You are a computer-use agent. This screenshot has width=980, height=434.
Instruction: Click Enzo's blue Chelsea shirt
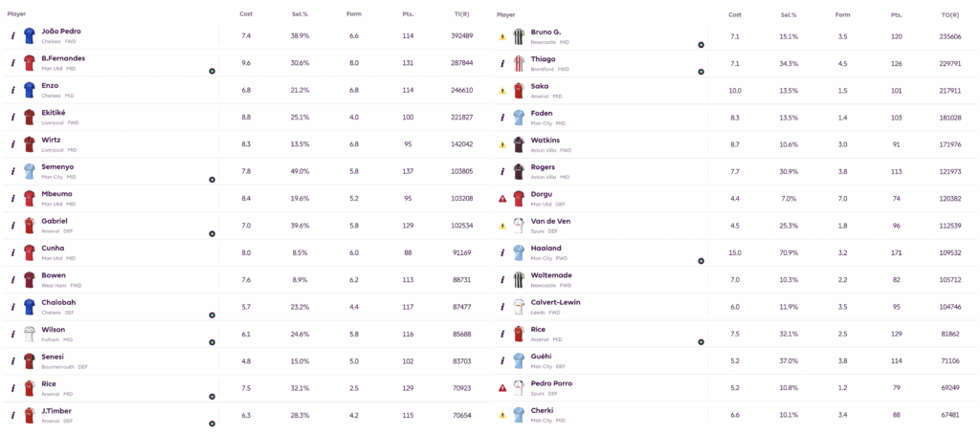pyautogui.click(x=30, y=90)
